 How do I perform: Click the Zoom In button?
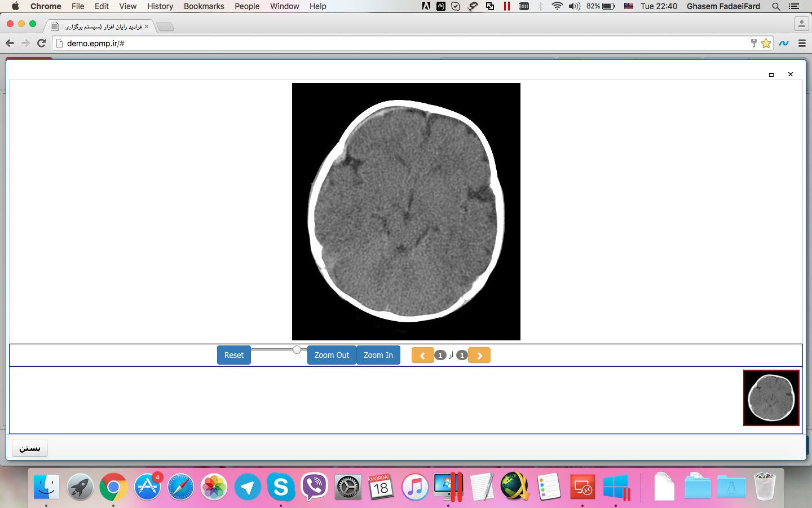point(378,355)
